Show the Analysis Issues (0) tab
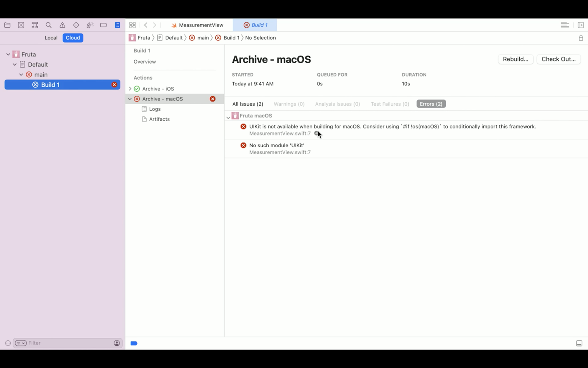 pyautogui.click(x=337, y=104)
